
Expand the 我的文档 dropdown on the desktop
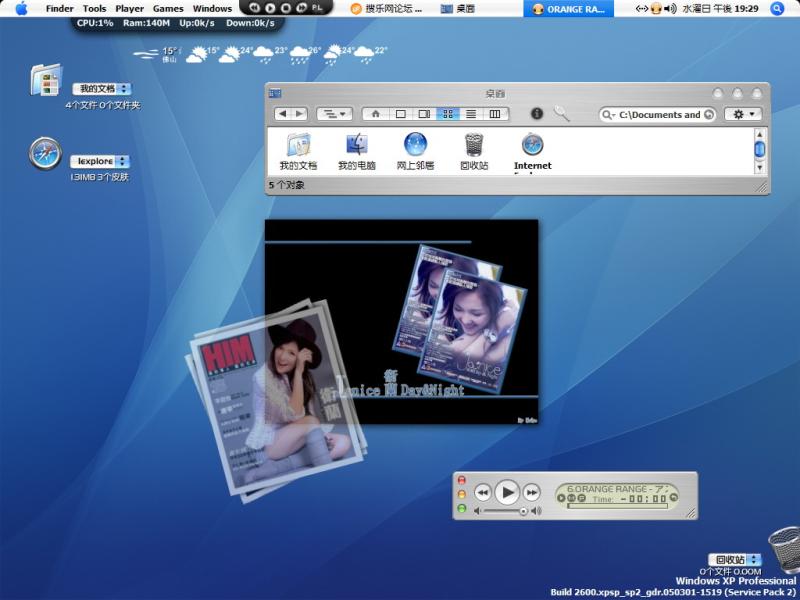[x=102, y=89]
